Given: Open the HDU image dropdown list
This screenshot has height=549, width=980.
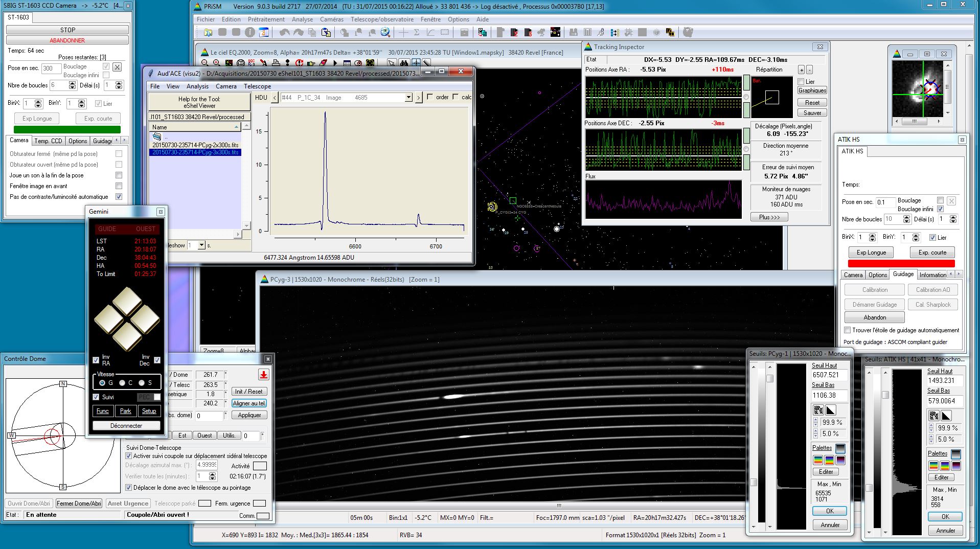Looking at the screenshot, I should click(x=408, y=98).
